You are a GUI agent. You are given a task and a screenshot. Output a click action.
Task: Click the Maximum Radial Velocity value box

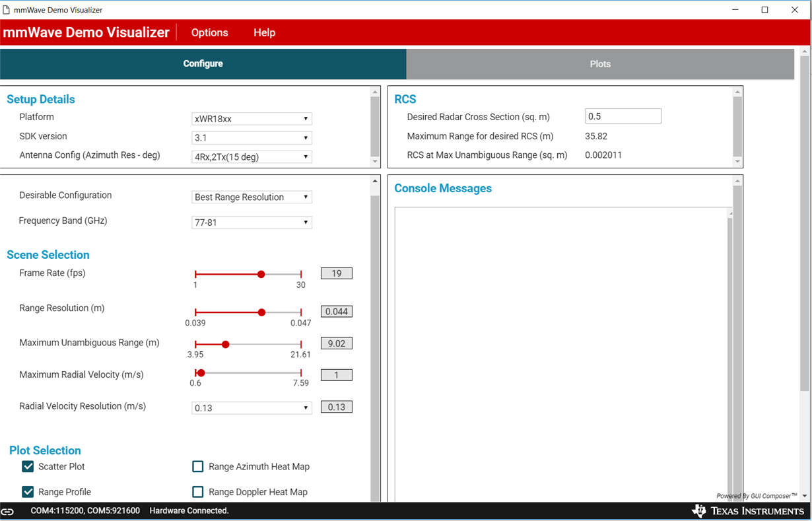(337, 375)
